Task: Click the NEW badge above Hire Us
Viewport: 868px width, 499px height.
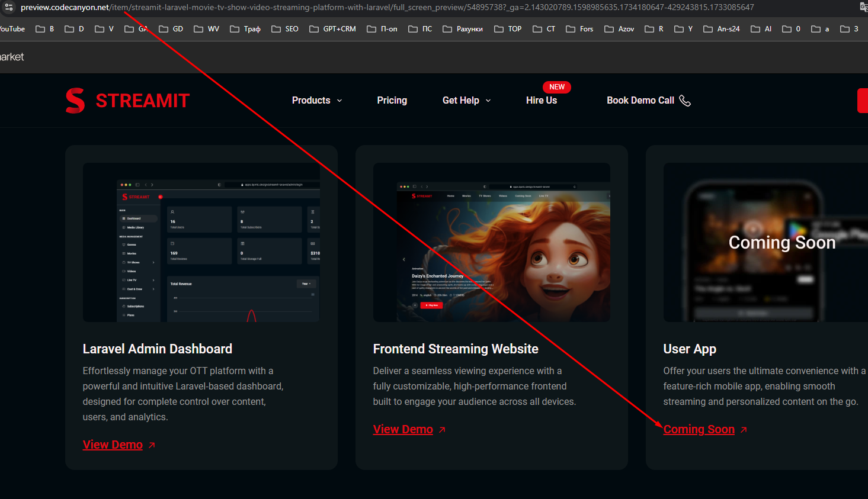Action: (557, 87)
